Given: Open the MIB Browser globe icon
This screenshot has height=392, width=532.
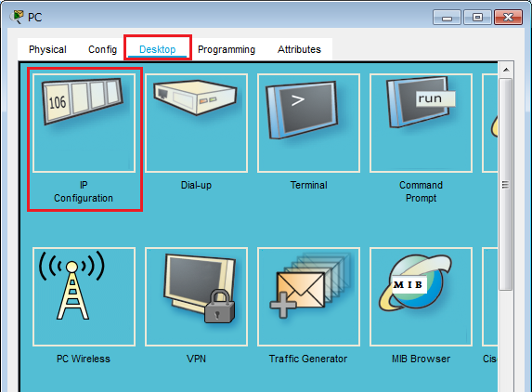Looking at the screenshot, I should click(x=421, y=297).
